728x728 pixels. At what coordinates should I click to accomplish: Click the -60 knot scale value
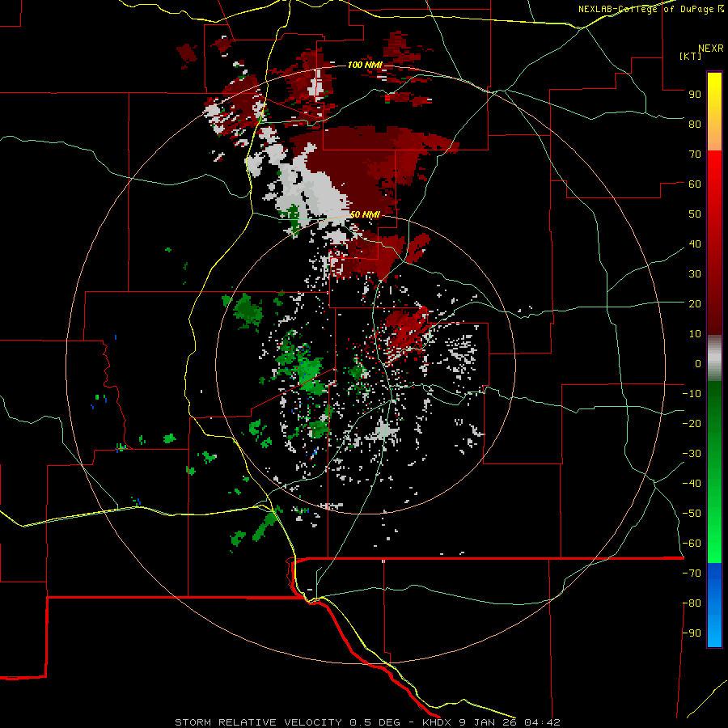pyautogui.click(x=692, y=544)
